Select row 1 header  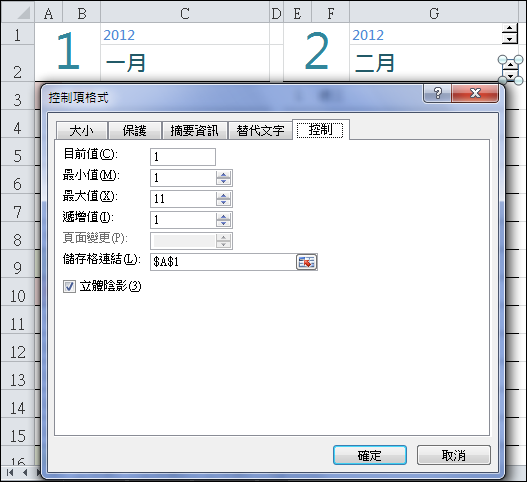coord(17,35)
